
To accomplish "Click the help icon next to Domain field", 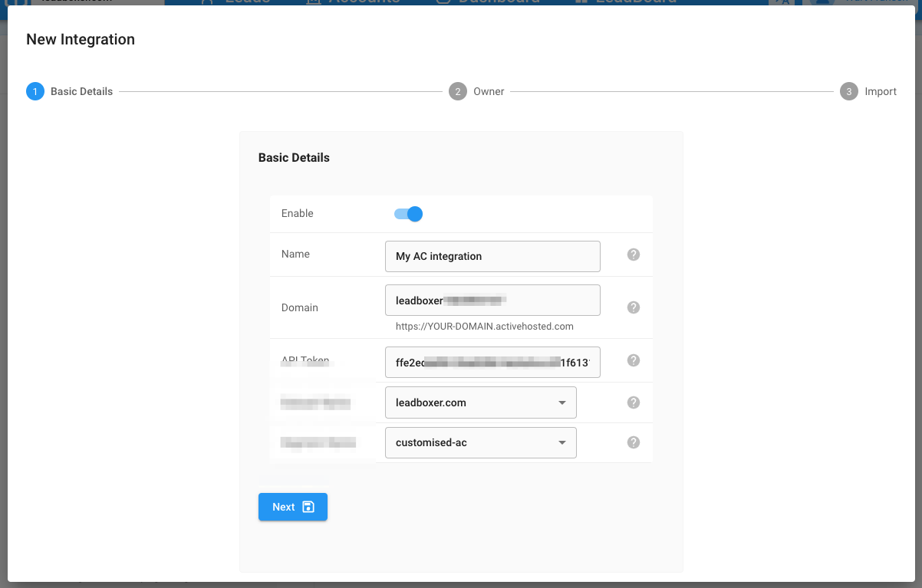I will pos(634,307).
